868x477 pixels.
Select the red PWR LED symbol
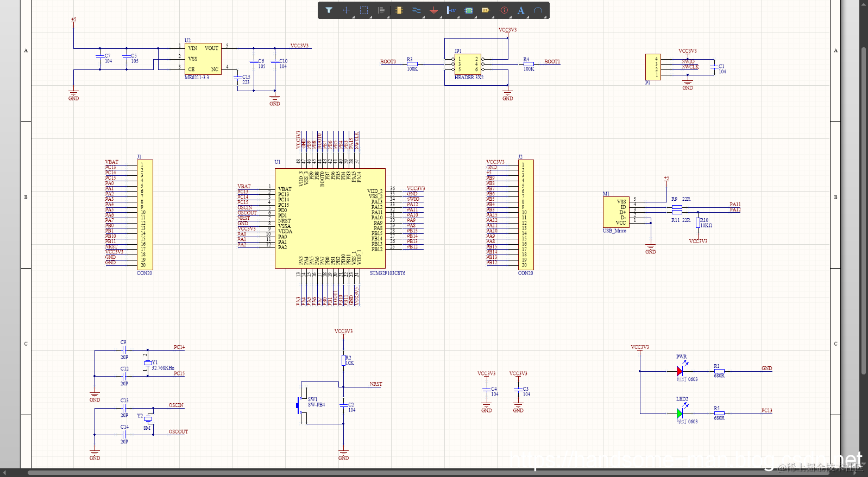(x=680, y=371)
